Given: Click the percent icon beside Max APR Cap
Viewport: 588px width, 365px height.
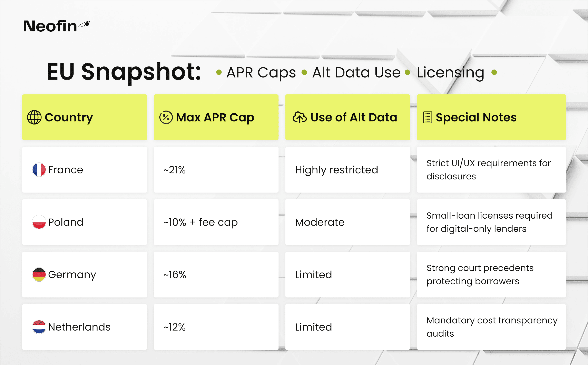Looking at the screenshot, I should [x=166, y=117].
